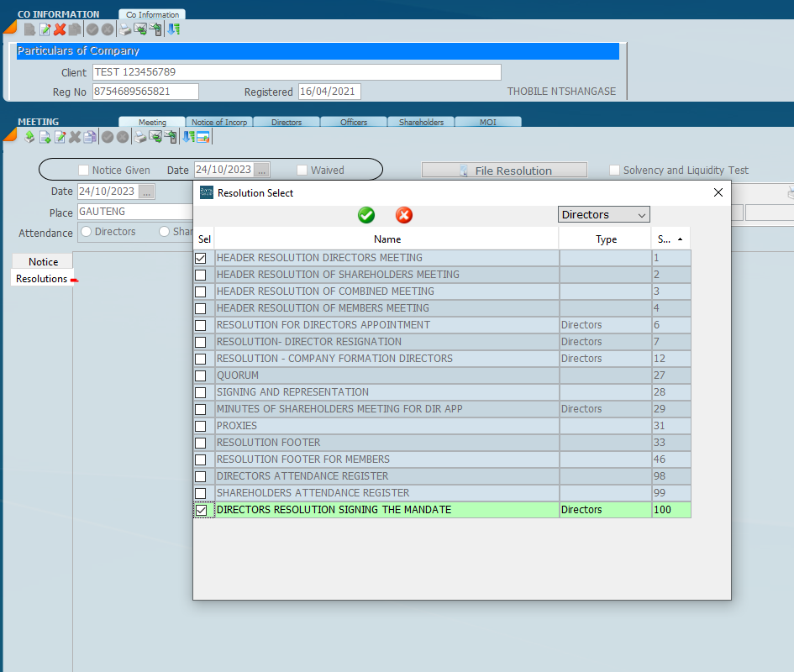Select the RESOLUTION- DIRECTOR RESIGNATION row
Viewport: 794px width, 672px height.
point(442,342)
